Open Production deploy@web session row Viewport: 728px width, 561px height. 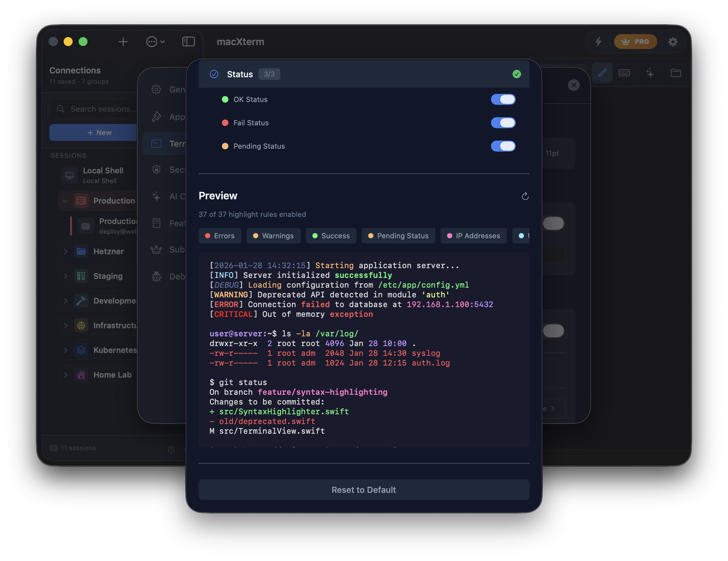104,226
